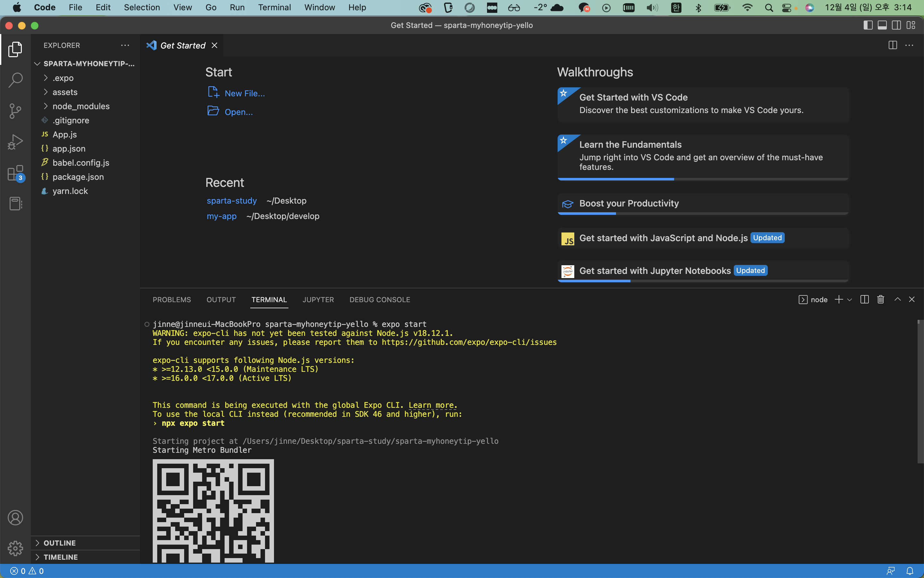Click the terminal vertical scrollbar
The height and width of the screenshot is (578, 924).
[x=920, y=391]
